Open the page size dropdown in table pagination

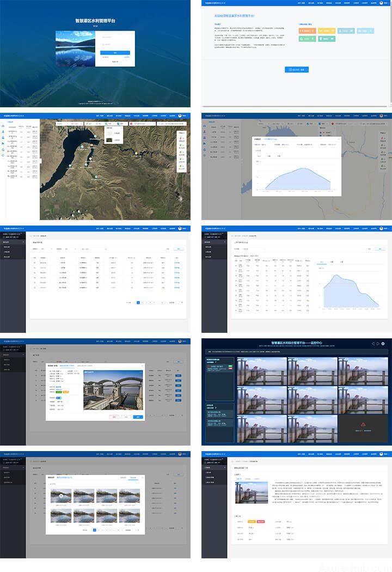[x=172, y=302]
